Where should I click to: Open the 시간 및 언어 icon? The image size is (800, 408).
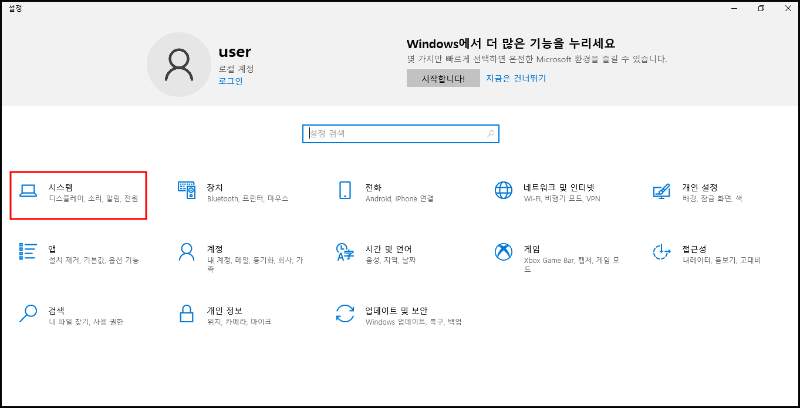(x=345, y=251)
